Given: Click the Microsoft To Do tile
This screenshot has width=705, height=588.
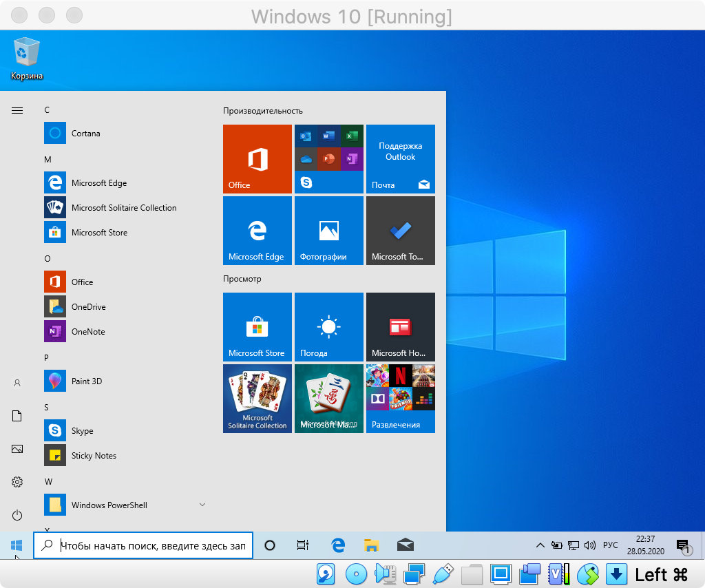Looking at the screenshot, I should click(x=400, y=231).
